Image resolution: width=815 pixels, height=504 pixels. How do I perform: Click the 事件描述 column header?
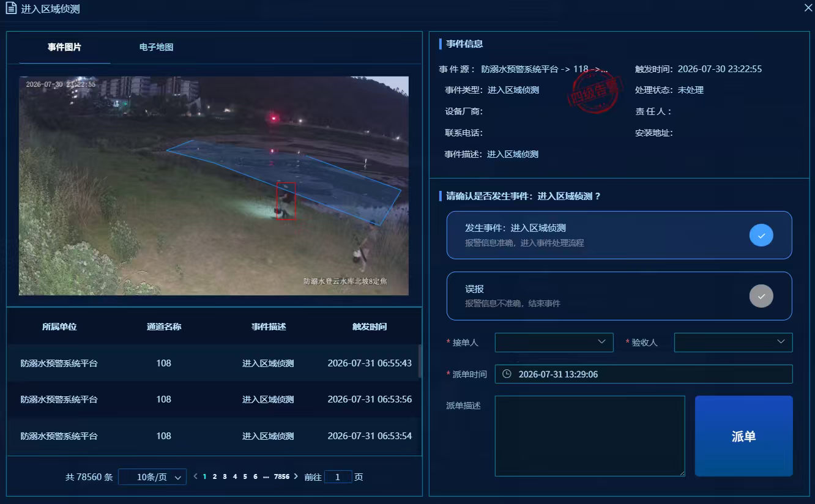269,327
